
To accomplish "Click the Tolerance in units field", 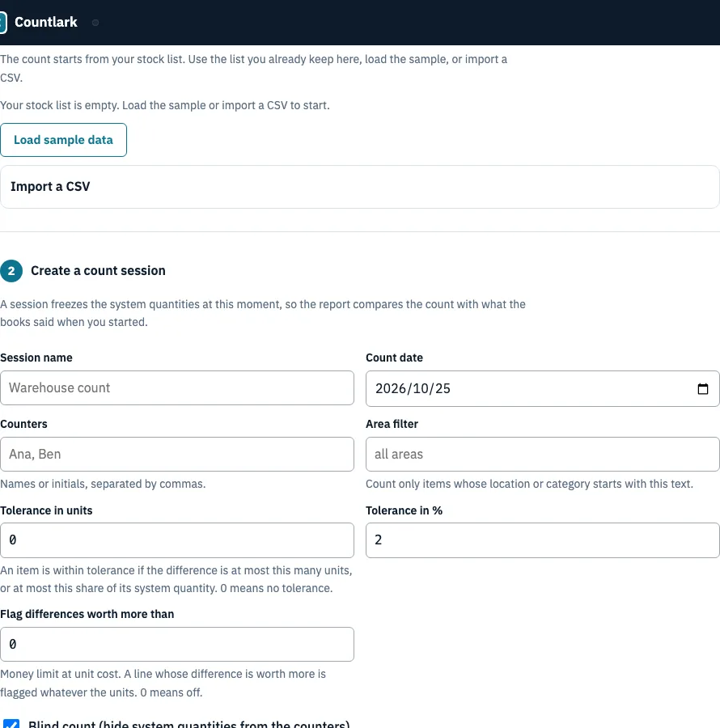I will [x=177, y=540].
